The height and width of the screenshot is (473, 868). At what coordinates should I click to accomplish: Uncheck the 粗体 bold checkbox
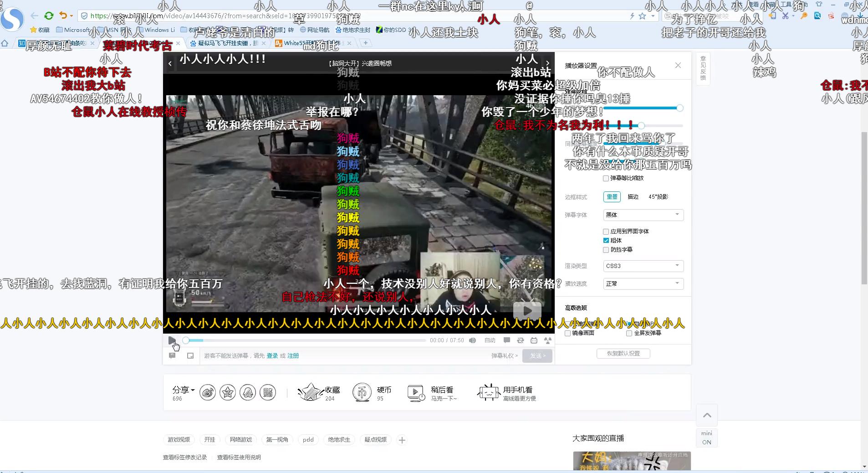tap(606, 241)
